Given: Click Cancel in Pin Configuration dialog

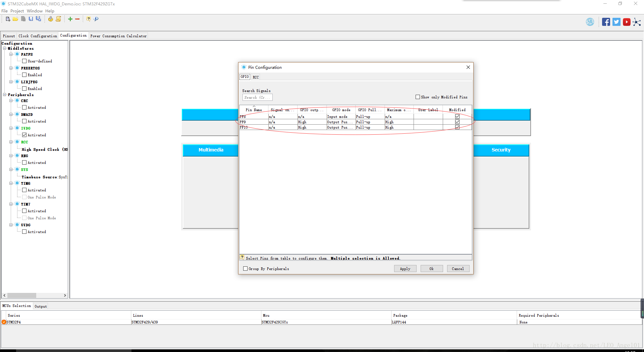Looking at the screenshot, I should click(x=458, y=269).
